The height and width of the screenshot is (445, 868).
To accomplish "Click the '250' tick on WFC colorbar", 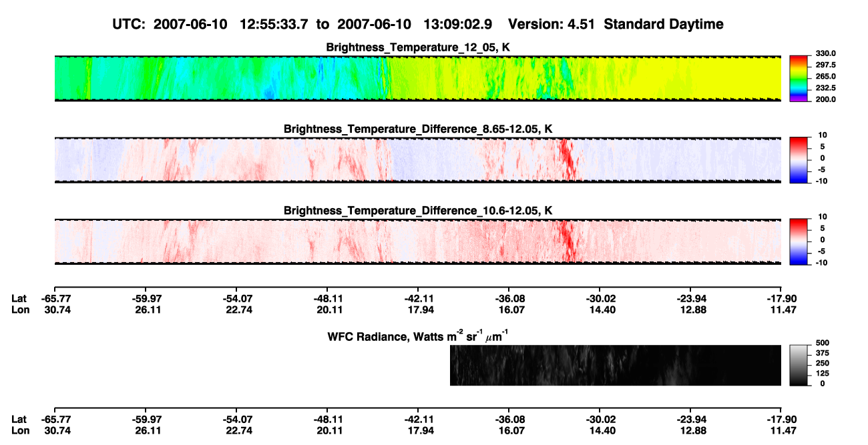I will (x=822, y=364).
